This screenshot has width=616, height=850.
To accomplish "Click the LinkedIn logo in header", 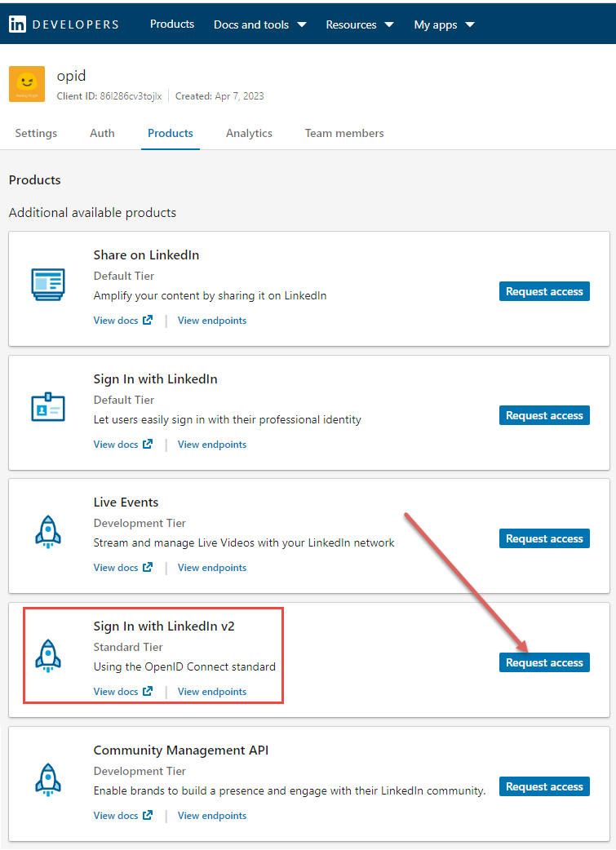I will 17,24.
